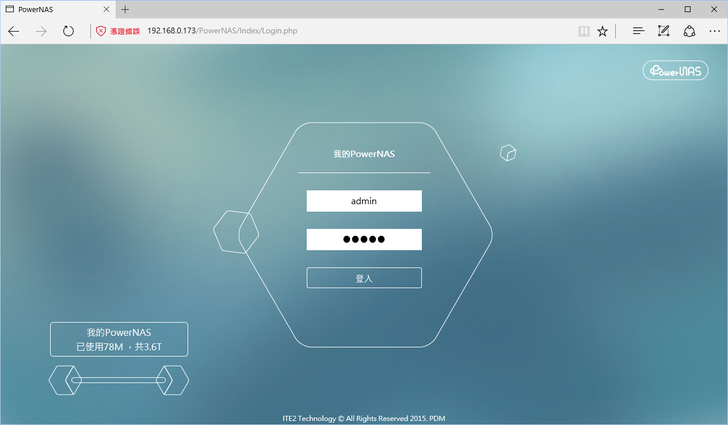
Task: Open the Hub lines icon
Action: tap(638, 31)
